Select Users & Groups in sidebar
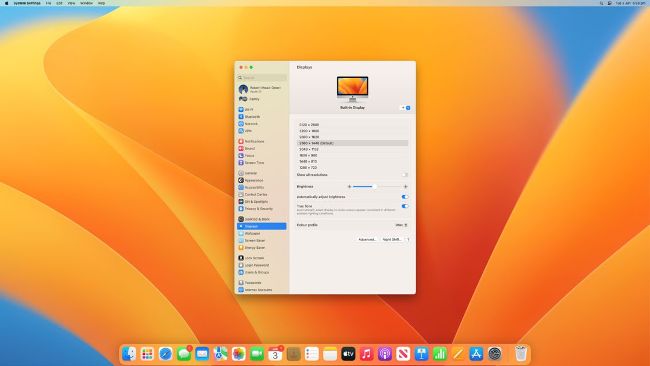The width and height of the screenshot is (650, 366). (x=262, y=272)
